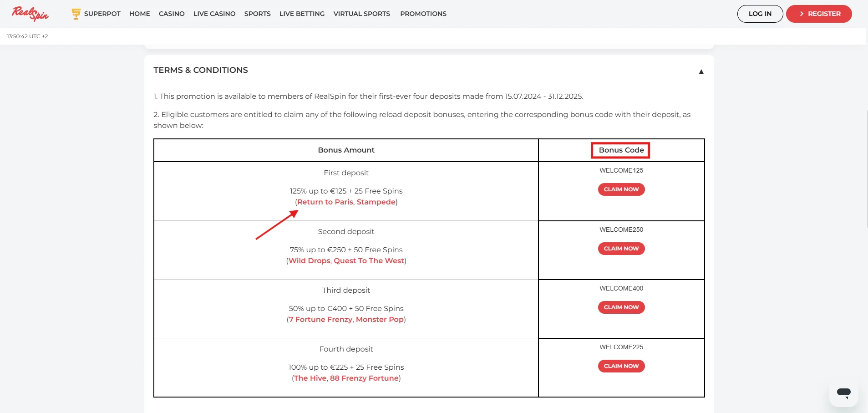
Task: Click the First deposit label
Action: tap(346, 173)
